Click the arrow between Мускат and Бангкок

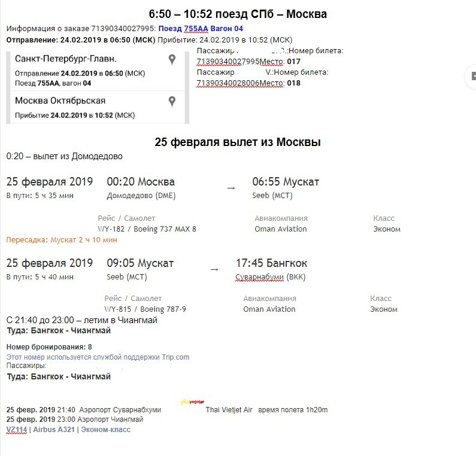(x=214, y=269)
